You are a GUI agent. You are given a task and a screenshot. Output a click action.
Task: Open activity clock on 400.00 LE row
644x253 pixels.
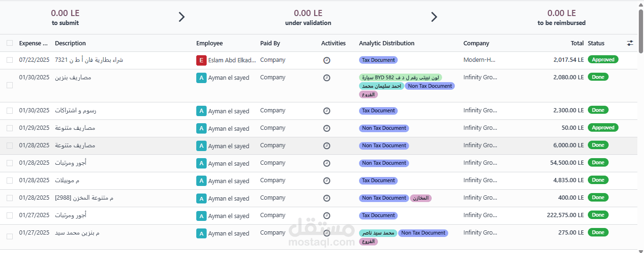coord(326,198)
